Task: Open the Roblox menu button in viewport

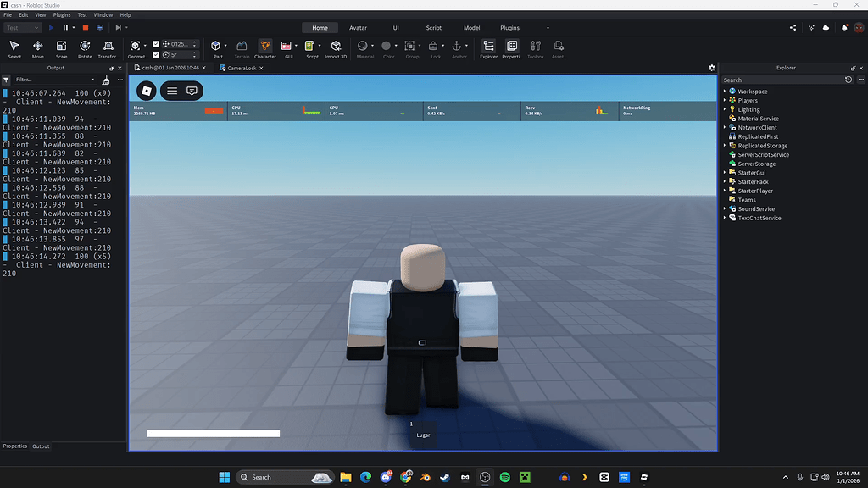Action: 146,91
